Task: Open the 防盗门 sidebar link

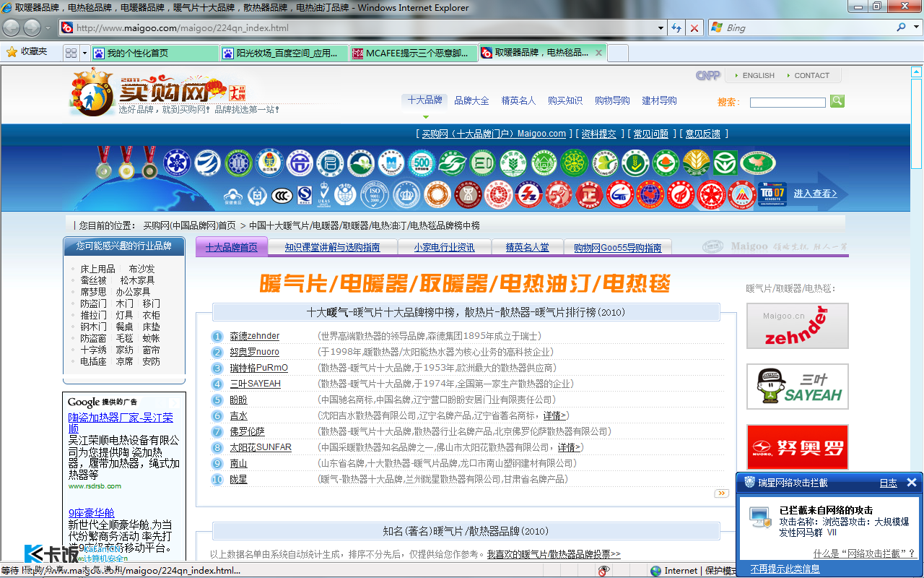Action: [93, 303]
